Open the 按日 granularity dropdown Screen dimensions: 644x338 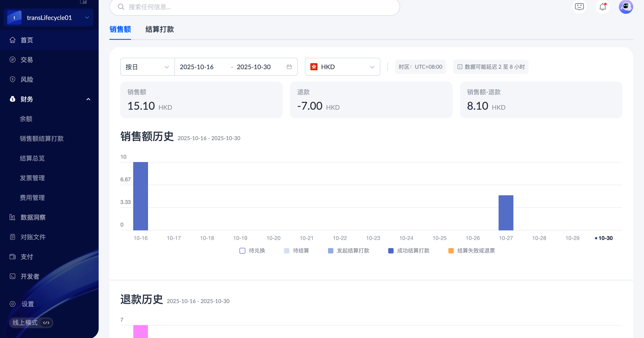pyautogui.click(x=147, y=67)
